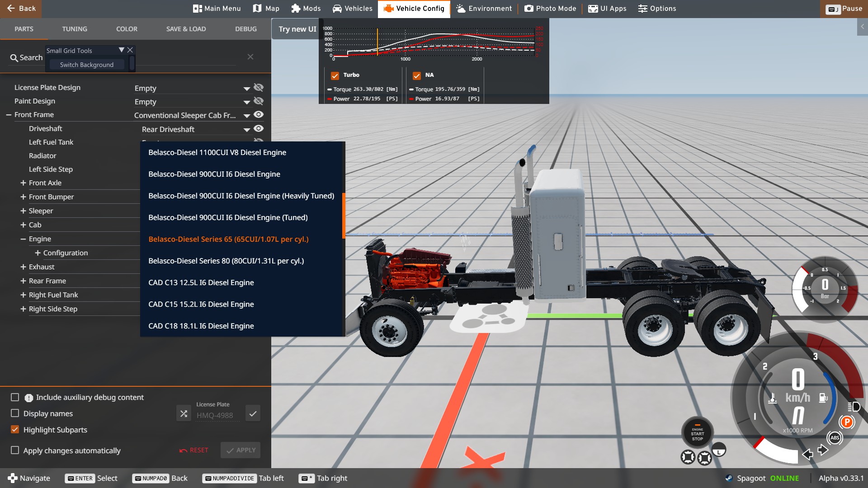Toggle Front Frame visibility eye

pyautogui.click(x=259, y=115)
